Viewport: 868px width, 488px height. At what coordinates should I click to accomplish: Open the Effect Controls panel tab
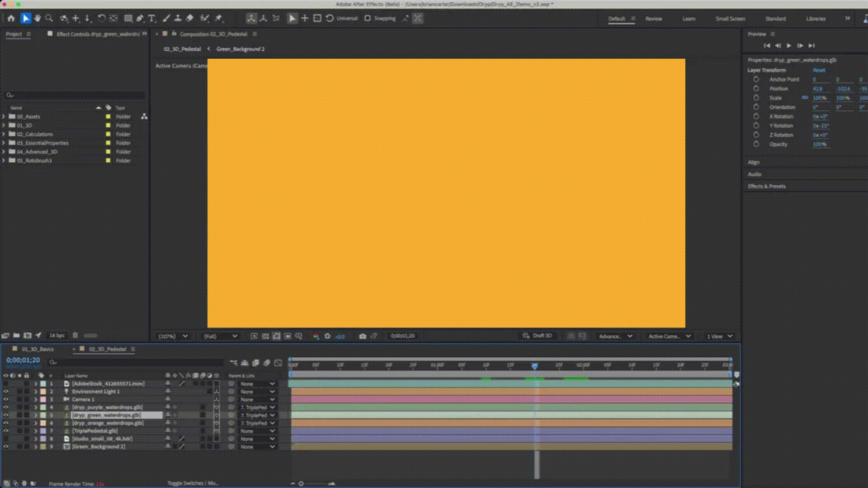point(98,34)
